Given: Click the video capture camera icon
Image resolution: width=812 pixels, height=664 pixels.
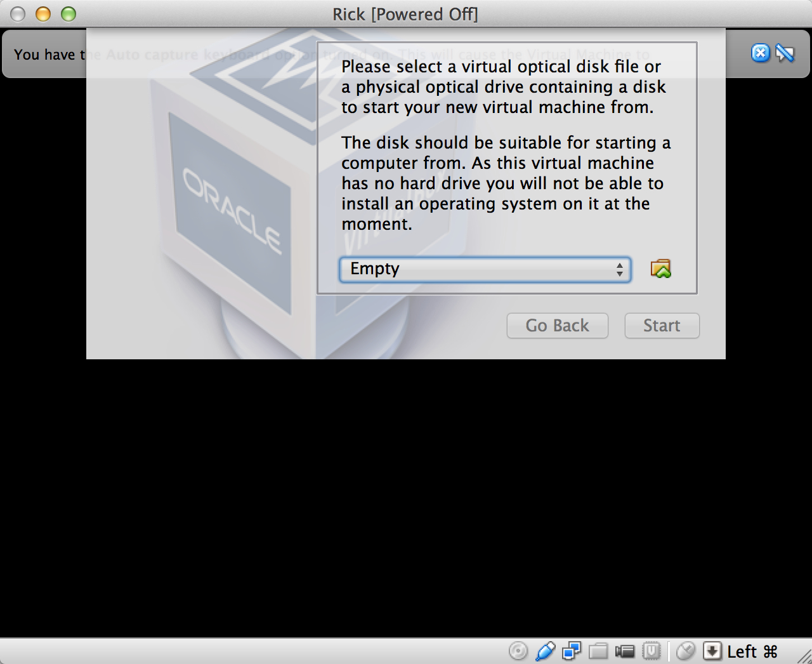Looking at the screenshot, I should point(625,651).
